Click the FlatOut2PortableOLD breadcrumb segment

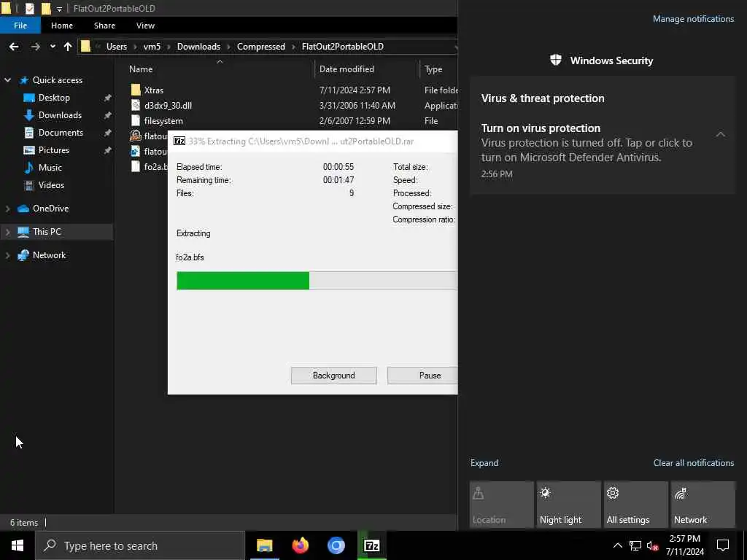[343, 47]
